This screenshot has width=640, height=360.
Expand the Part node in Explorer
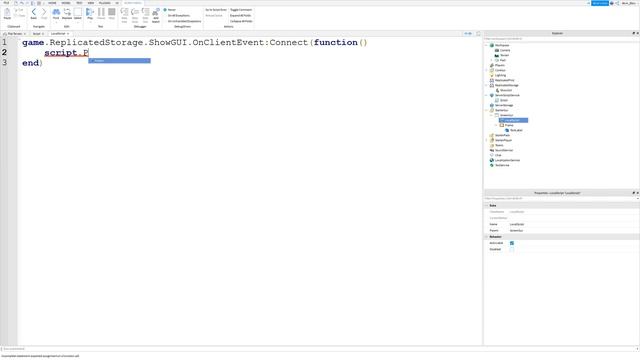491,60
